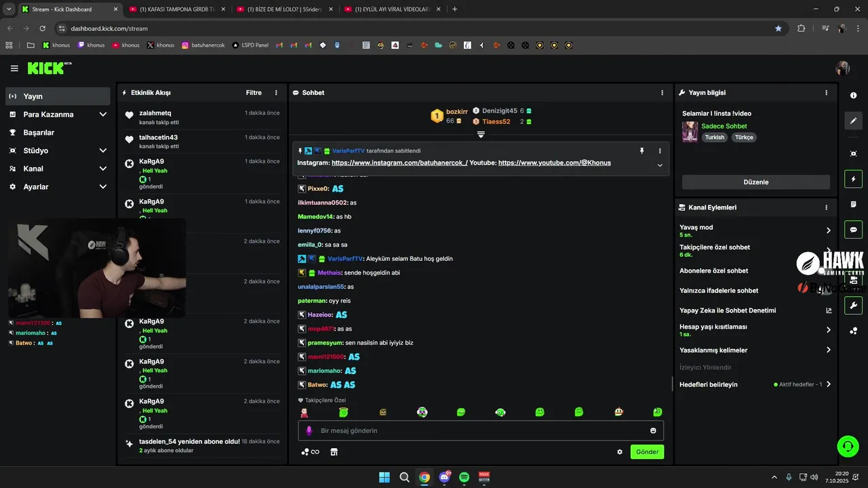Click username VarisParfTV in chat
868x488 pixels.
click(x=346, y=259)
